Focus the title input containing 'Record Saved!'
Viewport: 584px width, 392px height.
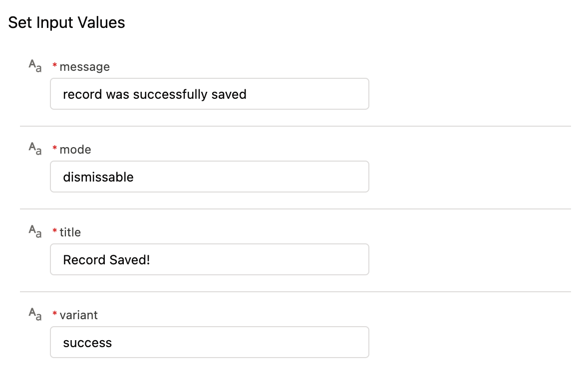210,259
